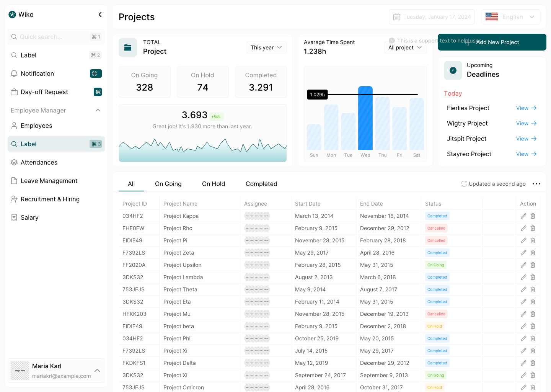Click the Upcoming Deadlines clock icon
Image resolution: width=551 pixels, height=392 pixels.
click(453, 70)
